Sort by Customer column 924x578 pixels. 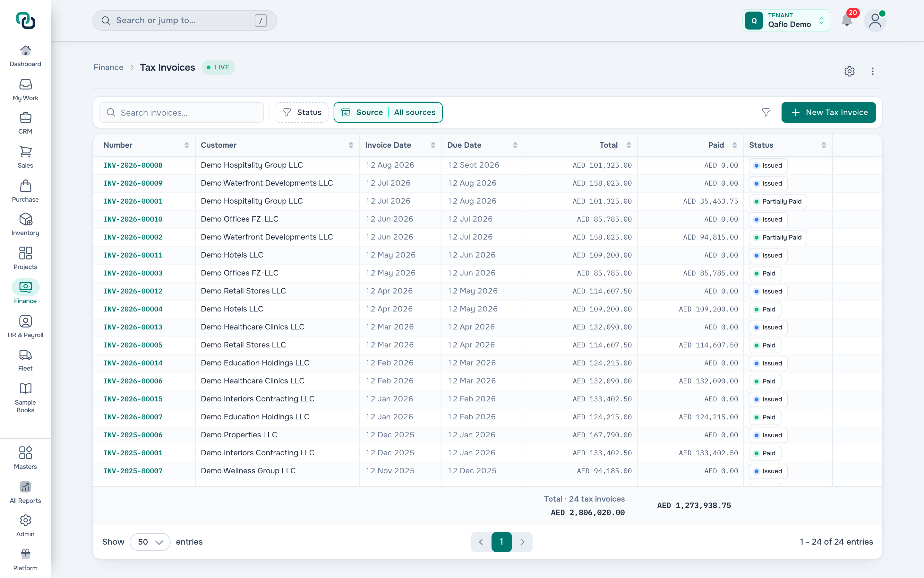(x=351, y=145)
